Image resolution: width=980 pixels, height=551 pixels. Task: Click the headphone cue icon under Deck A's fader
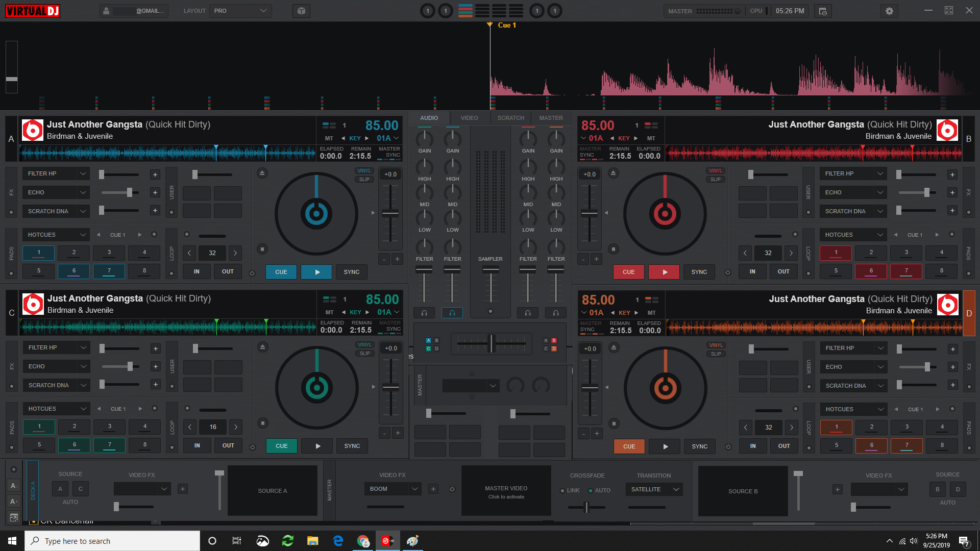coord(424,313)
